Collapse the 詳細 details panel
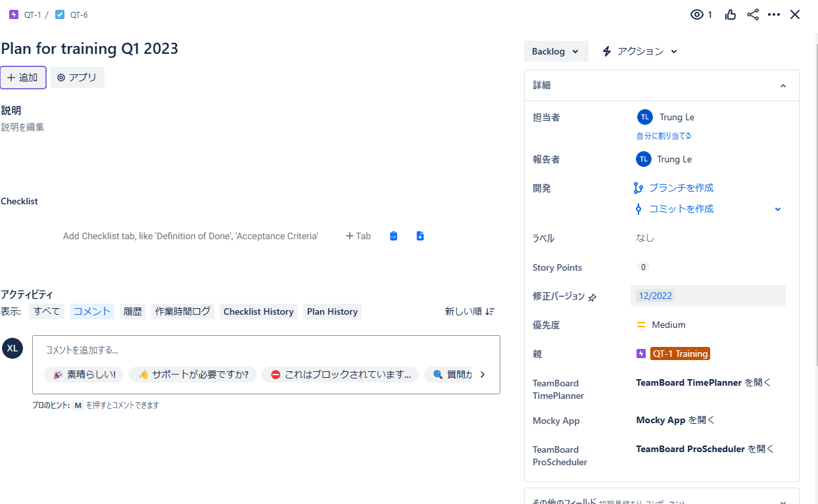 [782, 85]
